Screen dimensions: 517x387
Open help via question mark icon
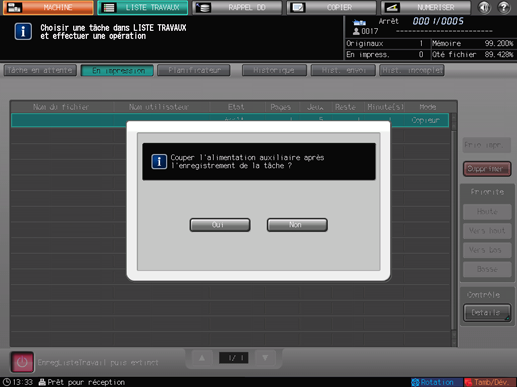tap(504, 7)
